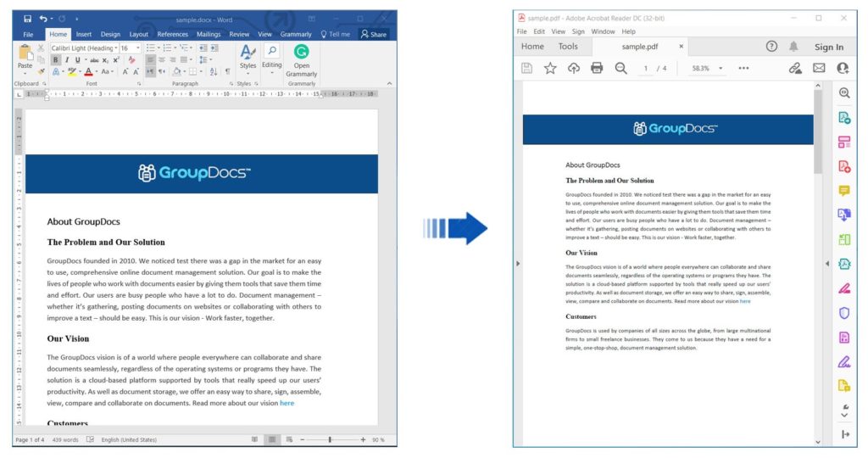Upload the PDF with the cloud icon
Image resolution: width=868 pixels, height=458 pixels.
[x=573, y=68]
